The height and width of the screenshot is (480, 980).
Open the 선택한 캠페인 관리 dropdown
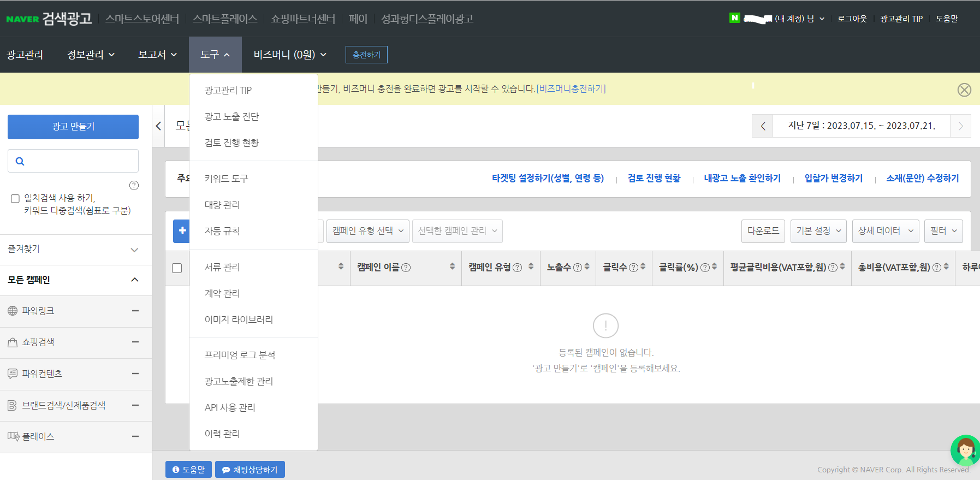point(458,231)
